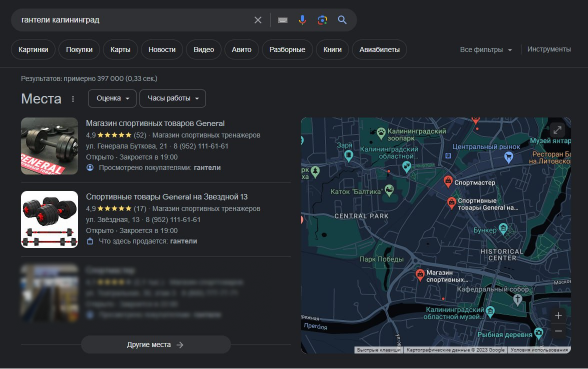Select the Бункер map marker
This screenshot has width=588, height=369.
[503, 229]
